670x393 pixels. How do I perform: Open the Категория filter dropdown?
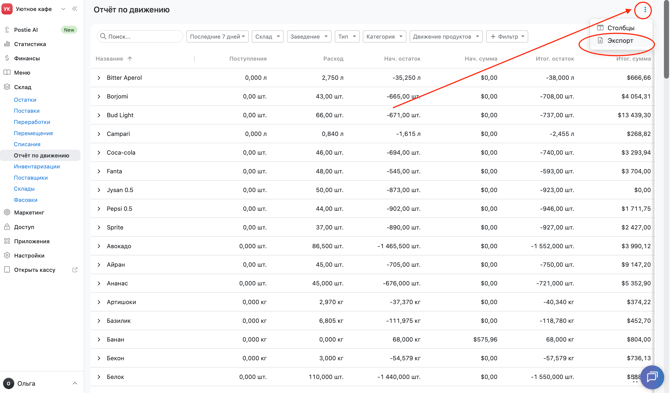pyautogui.click(x=384, y=36)
